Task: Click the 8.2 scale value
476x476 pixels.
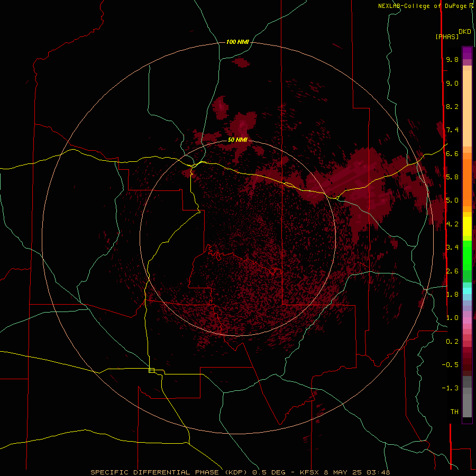Action: 452,106
